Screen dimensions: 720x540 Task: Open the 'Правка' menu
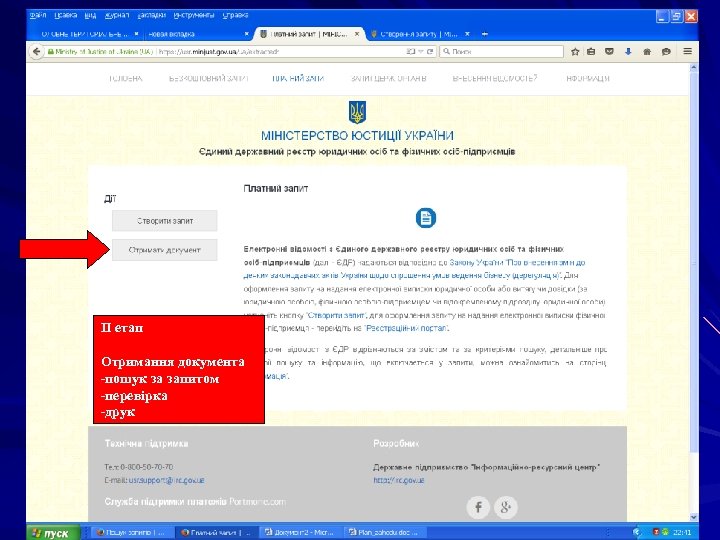[x=65, y=15]
